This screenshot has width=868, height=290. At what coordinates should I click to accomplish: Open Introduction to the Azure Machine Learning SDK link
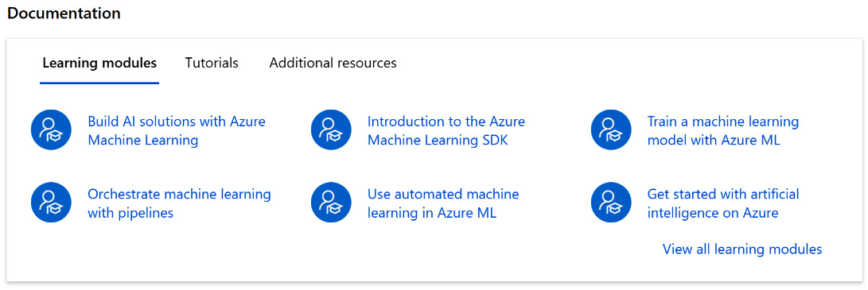(x=446, y=130)
